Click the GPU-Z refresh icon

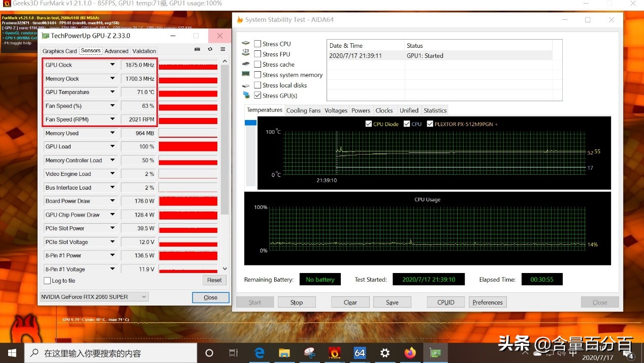pyautogui.click(x=210, y=49)
